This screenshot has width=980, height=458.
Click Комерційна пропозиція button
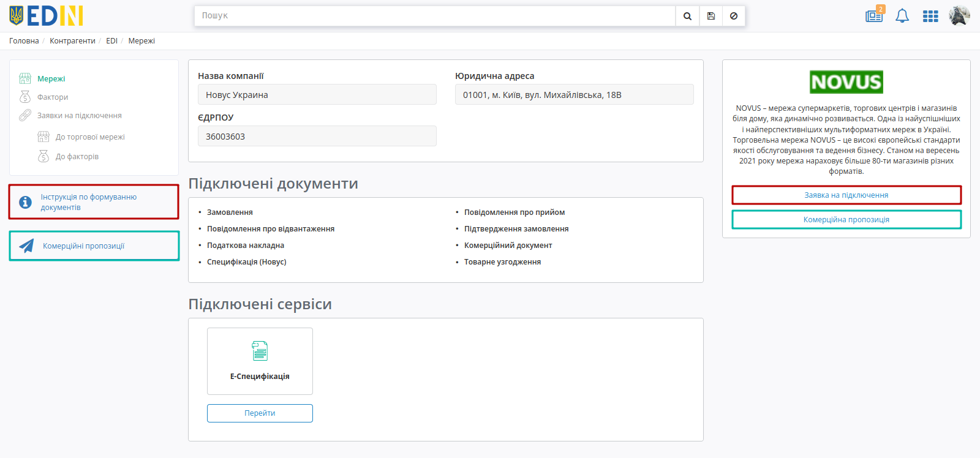[846, 219]
